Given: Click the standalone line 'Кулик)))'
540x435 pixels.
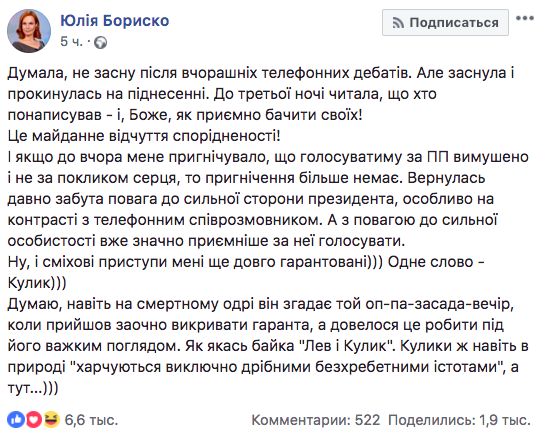Looking at the screenshot, I should point(37,283).
